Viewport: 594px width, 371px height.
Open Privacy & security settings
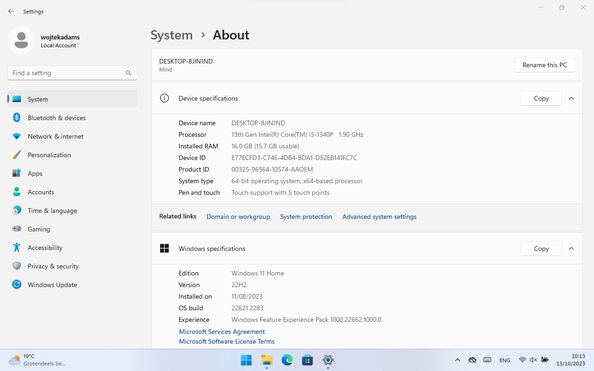72,266
